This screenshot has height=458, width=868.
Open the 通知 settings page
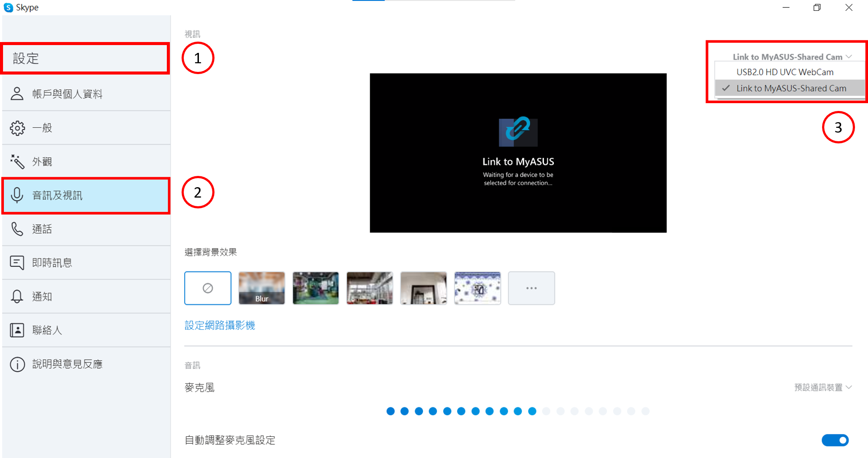(x=86, y=296)
